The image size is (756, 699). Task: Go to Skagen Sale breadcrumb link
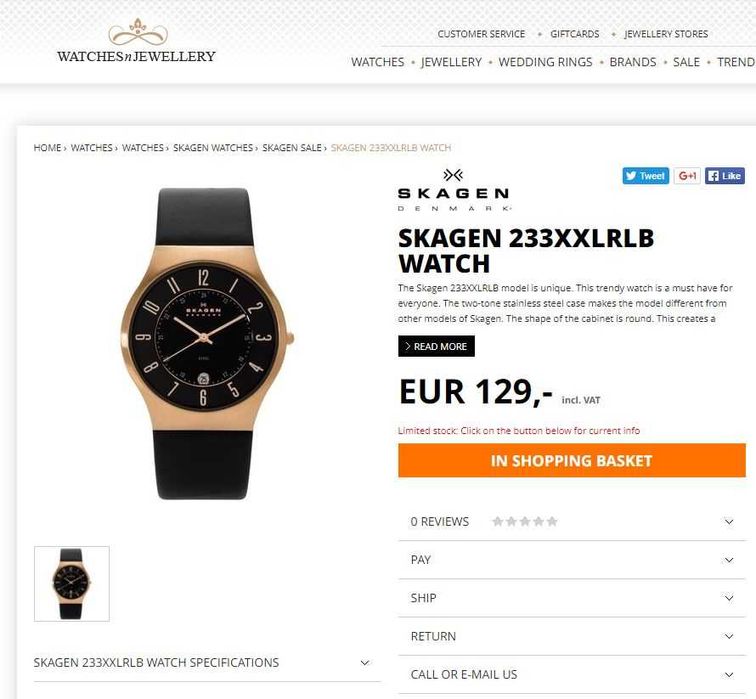[292, 148]
